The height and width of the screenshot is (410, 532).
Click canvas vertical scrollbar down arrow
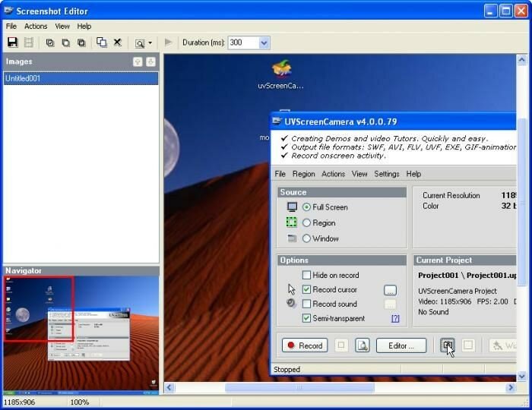(x=522, y=376)
